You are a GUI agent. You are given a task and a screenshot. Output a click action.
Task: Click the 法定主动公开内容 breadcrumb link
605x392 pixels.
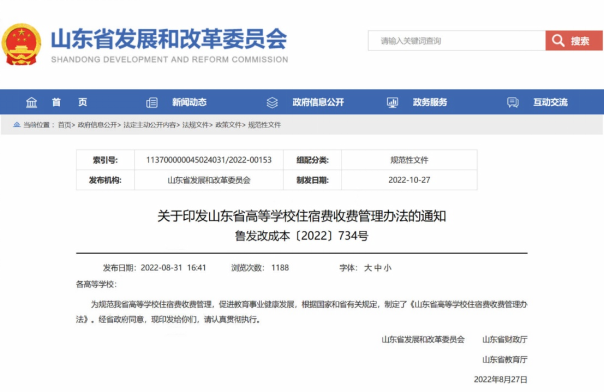(x=150, y=125)
